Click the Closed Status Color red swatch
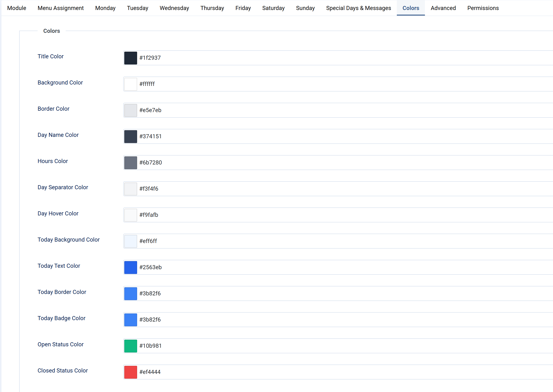553x392 pixels. click(x=131, y=372)
